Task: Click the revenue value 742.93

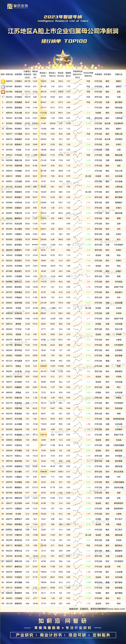Action: (x=43, y=81)
